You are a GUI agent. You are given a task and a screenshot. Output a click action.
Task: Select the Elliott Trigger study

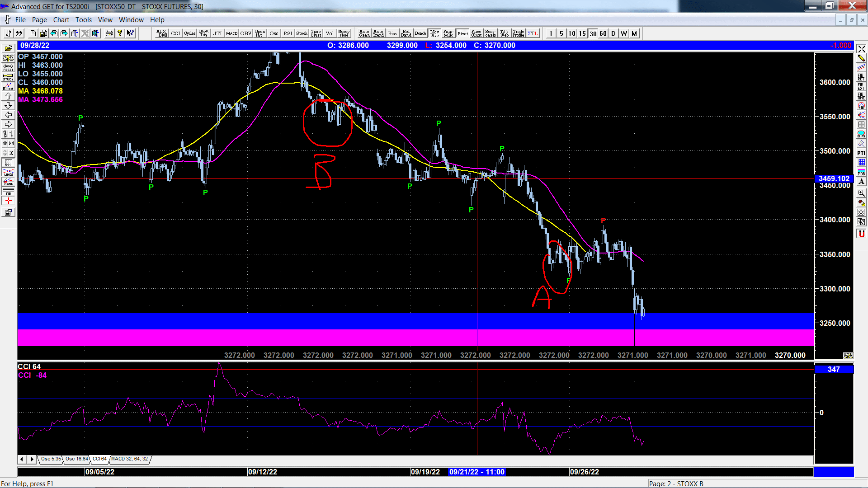[x=204, y=33]
